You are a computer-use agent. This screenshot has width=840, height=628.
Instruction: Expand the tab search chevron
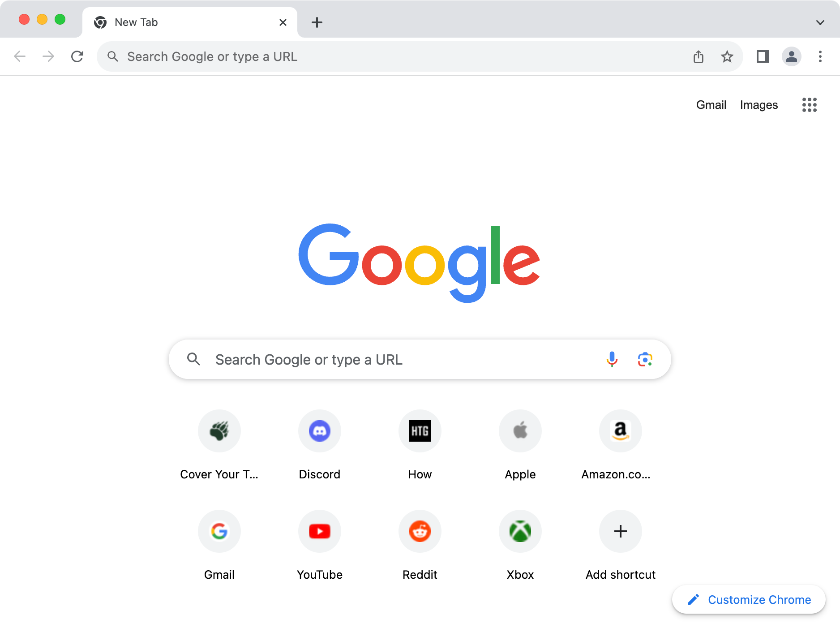coord(820,22)
